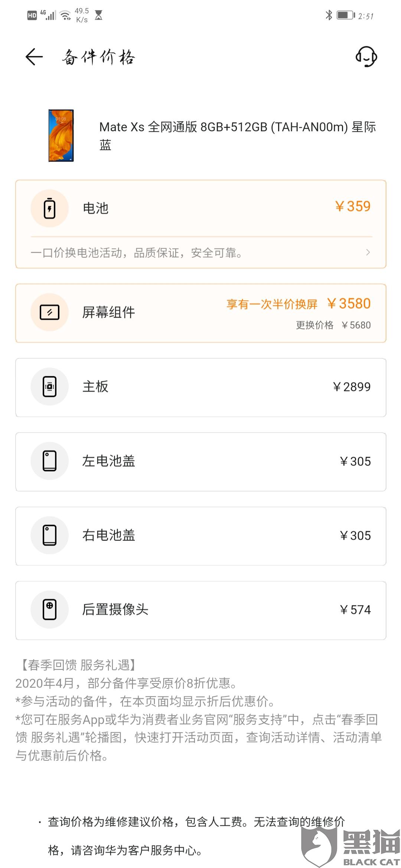Viewport: 401px width, 868px height.
Task: Tap the 左电池盖 row label
Action: pyautogui.click(x=108, y=461)
